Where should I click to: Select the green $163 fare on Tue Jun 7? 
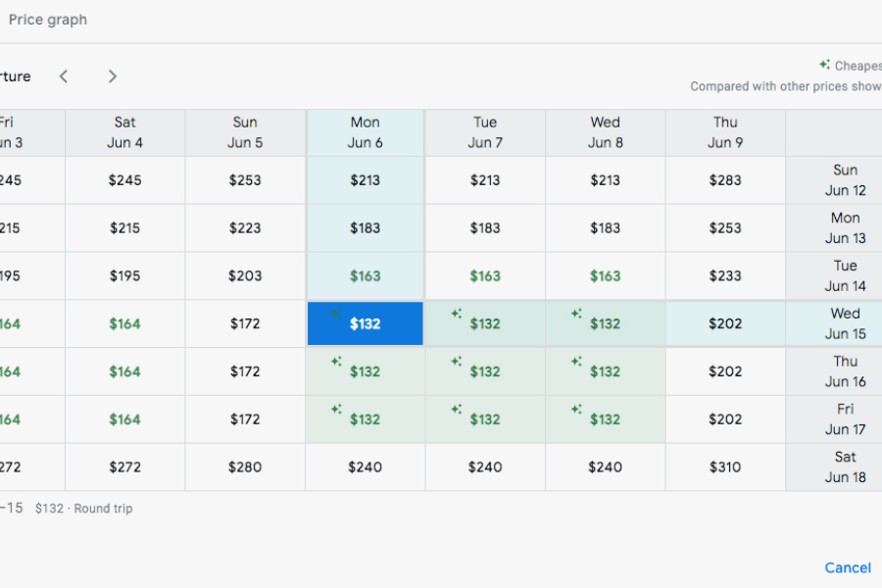point(485,275)
